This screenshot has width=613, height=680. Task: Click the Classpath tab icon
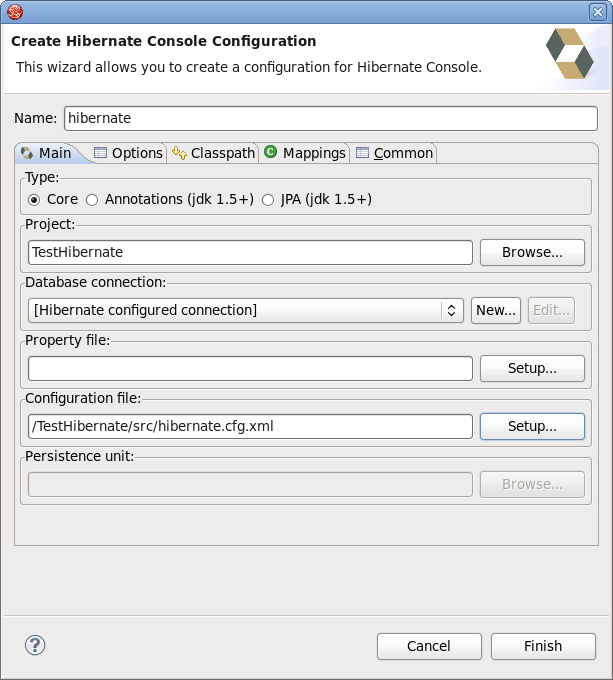click(x=179, y=153)
